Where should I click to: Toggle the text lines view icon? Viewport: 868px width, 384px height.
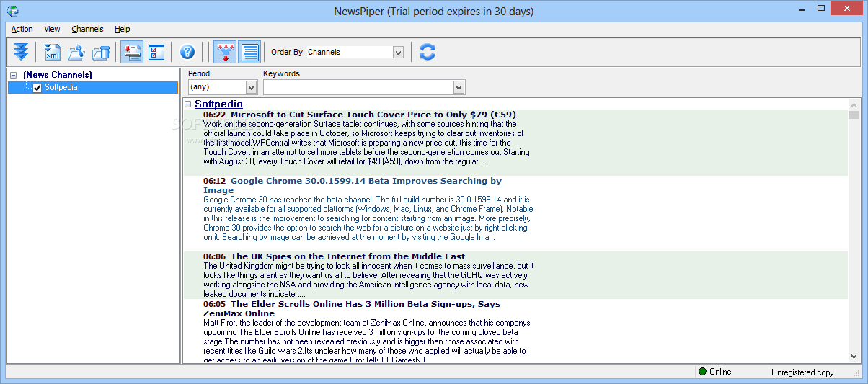(249, 52)
